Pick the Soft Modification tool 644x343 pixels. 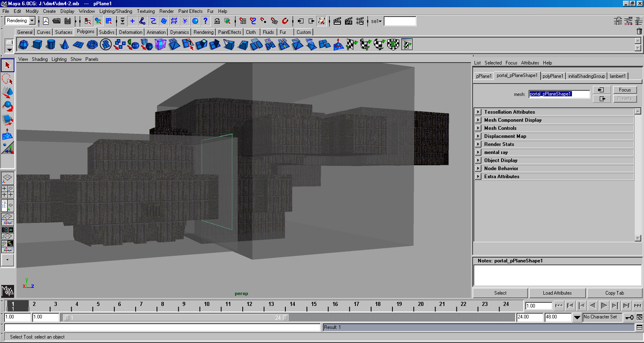(8, 134)
